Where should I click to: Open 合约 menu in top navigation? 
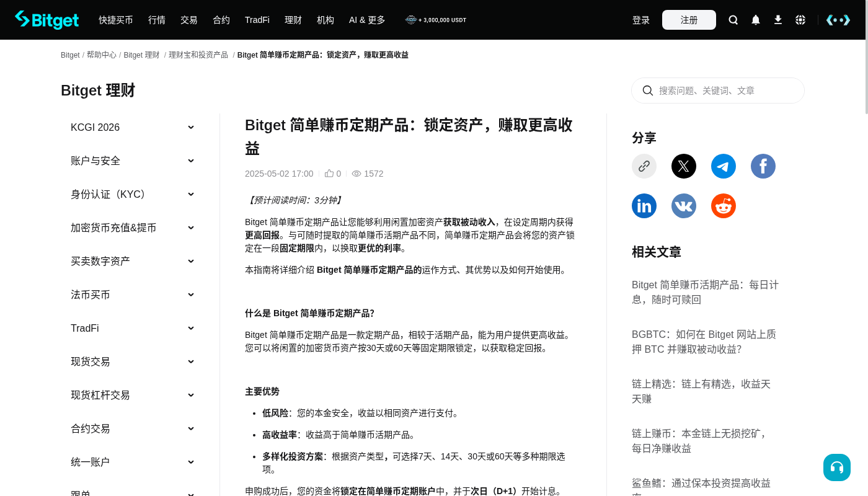point(221,20)
